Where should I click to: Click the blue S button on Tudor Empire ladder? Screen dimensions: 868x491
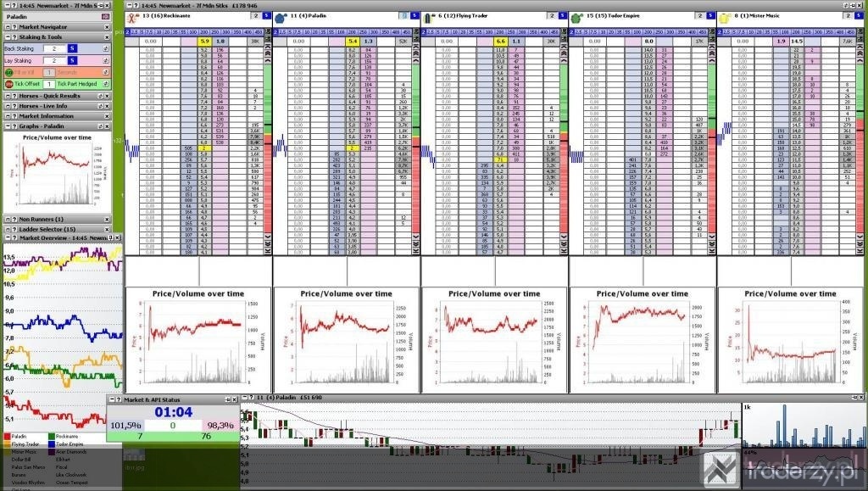point(711,16)
